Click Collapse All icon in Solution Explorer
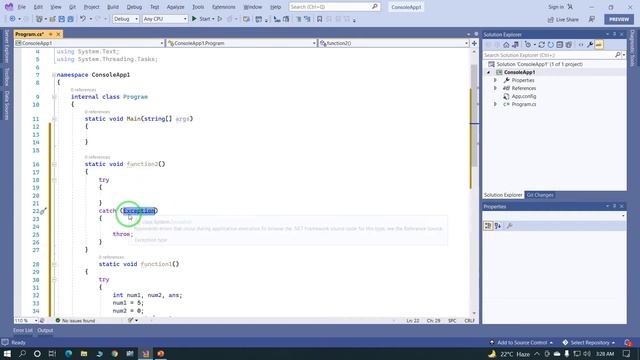This screenshot has height=360, width=640. (560, 45)
